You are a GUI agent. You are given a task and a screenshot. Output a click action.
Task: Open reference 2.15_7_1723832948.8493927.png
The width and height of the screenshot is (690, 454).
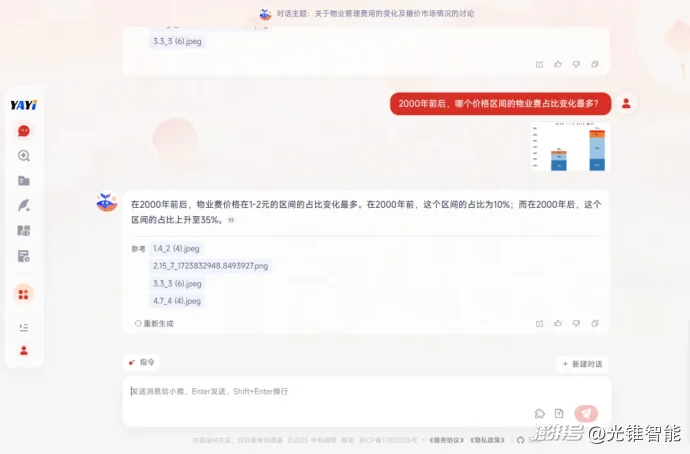point(210,266)
